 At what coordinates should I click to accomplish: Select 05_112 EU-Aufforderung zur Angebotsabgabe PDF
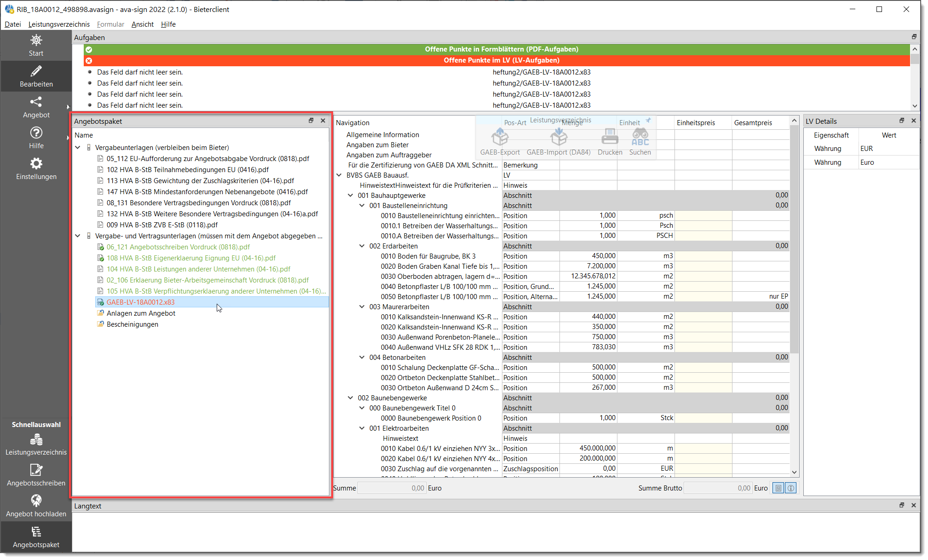point(208,159)
